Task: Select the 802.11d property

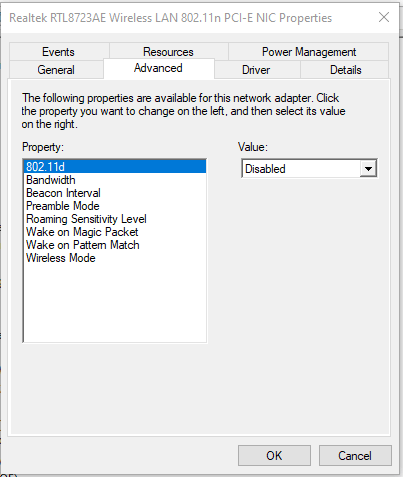Action: coord(115,167)
